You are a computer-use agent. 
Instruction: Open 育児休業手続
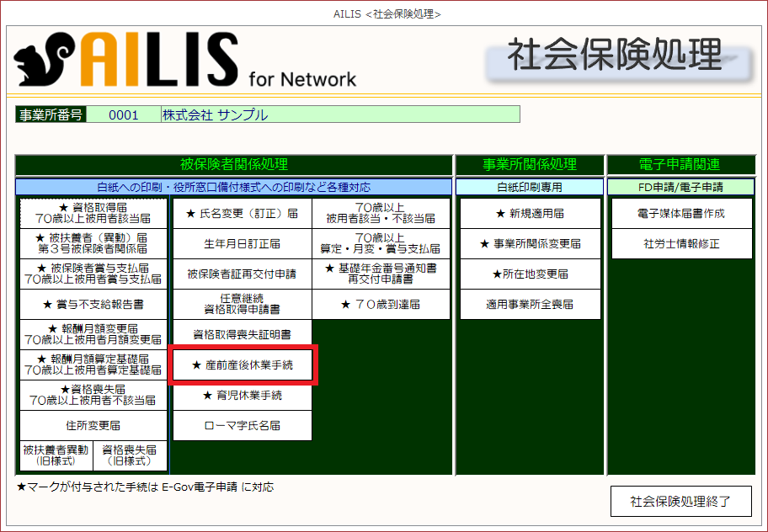pyautogui.click(x=242, y=396)
